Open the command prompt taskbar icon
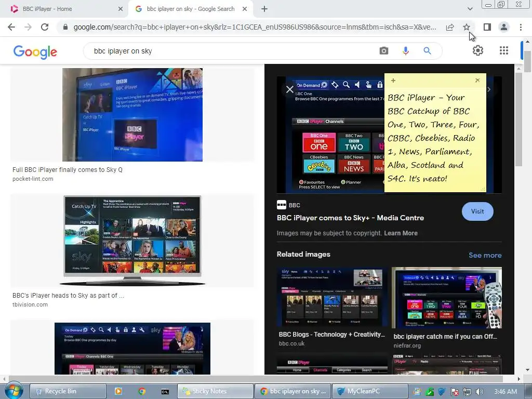The height and width of the screenshot is (399, 532). pyautogui.click(x=165, y=392)
